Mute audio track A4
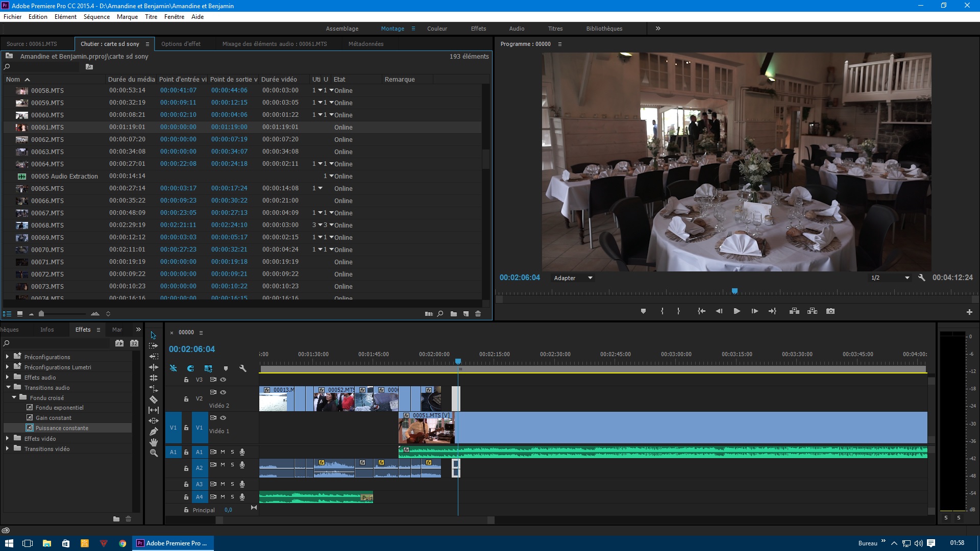The width and height of the screenshot is (980, 551). coord(223,497)
